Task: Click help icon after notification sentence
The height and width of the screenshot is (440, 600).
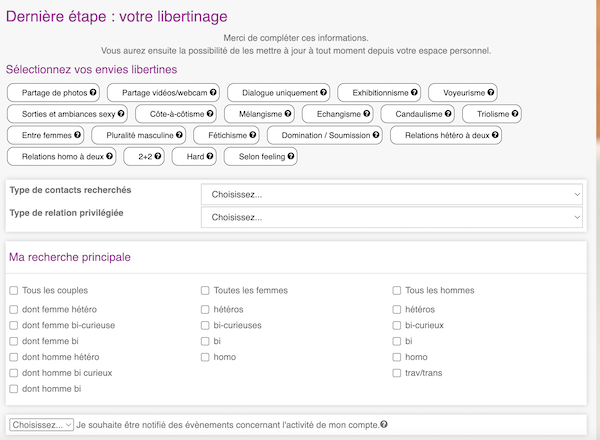Action: tap(384, 424)
